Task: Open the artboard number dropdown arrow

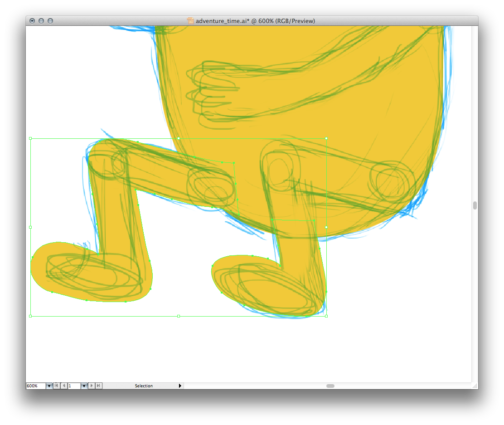Action: (x=84, y=386)
